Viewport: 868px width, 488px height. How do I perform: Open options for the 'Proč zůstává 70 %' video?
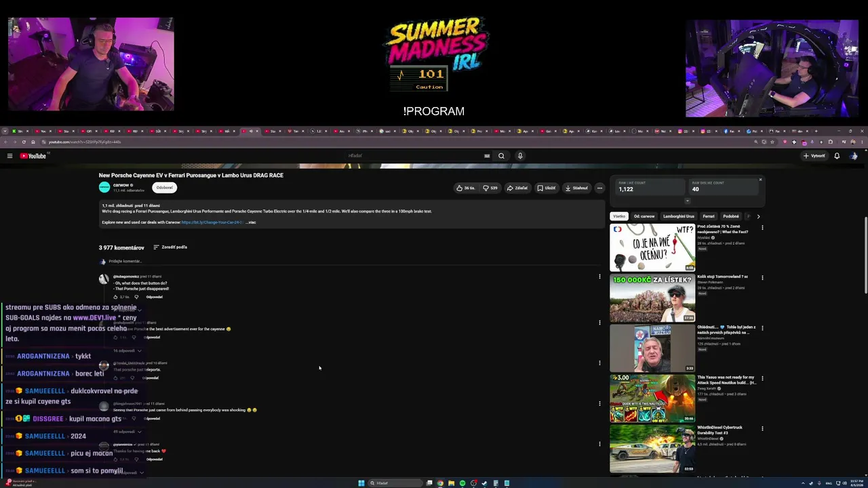tap(762, 228)
